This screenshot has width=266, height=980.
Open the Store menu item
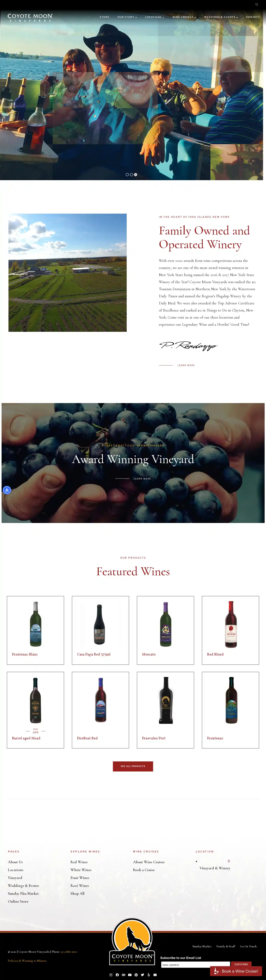105,17
